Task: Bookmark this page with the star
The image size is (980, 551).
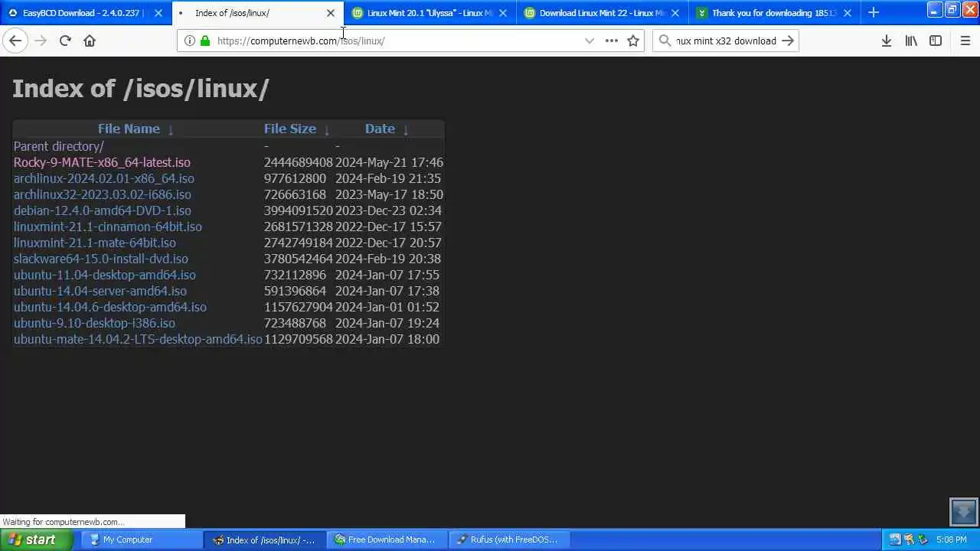Action: 633,41
